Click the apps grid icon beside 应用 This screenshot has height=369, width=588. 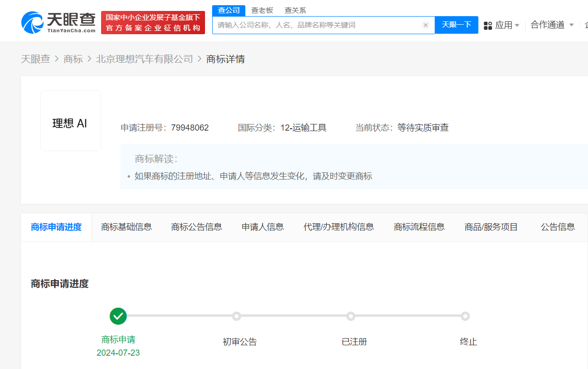488,26
